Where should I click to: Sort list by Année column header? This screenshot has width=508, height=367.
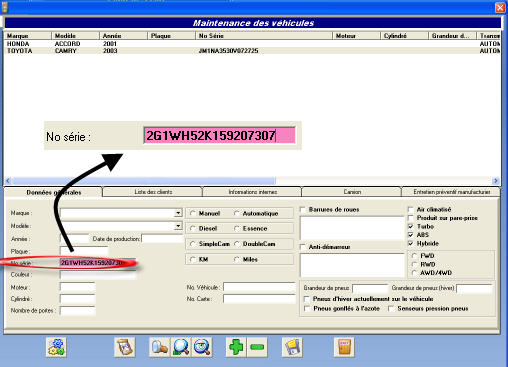(123, 36)
